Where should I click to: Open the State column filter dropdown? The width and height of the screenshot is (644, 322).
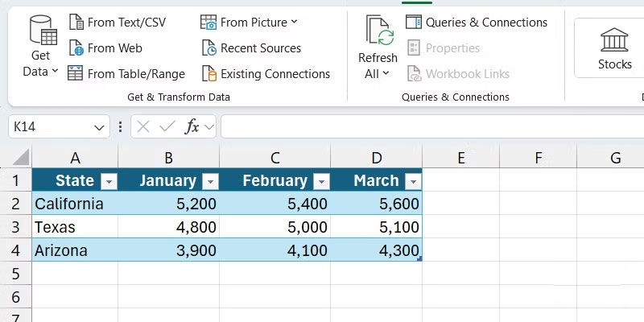pos(109,181)
